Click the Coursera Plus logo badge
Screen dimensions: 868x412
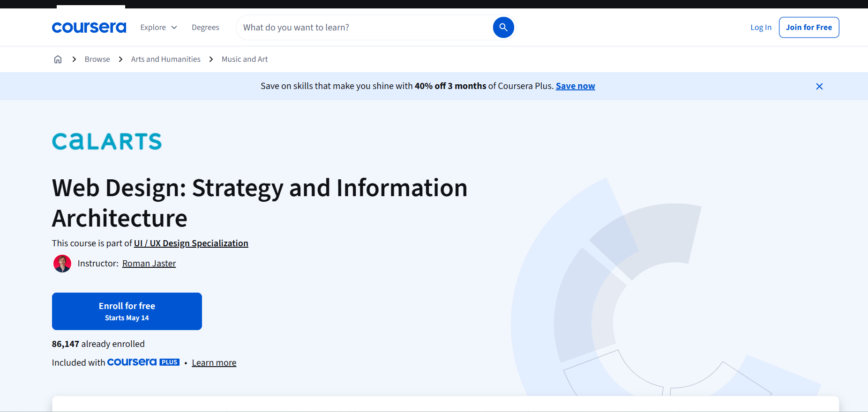pyautogui.click(x=143, y=362)
